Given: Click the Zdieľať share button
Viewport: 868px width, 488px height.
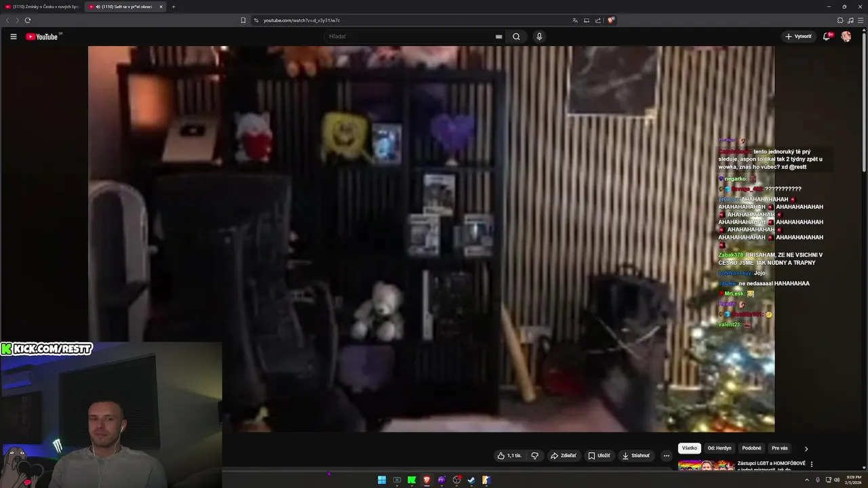Looking at the screenshot, I should [563, 455].
